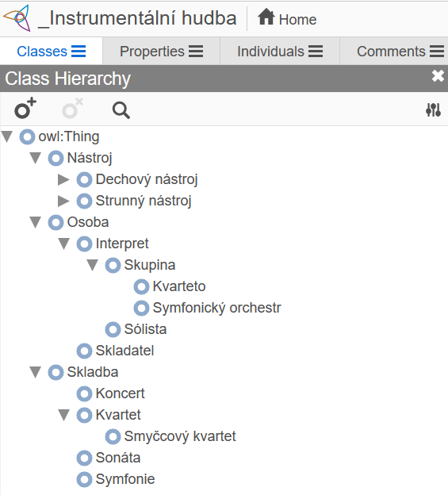Click the circle icon beside Skladatel
The height and width of the screenshot is (495, 448).
tap(85, 351)
